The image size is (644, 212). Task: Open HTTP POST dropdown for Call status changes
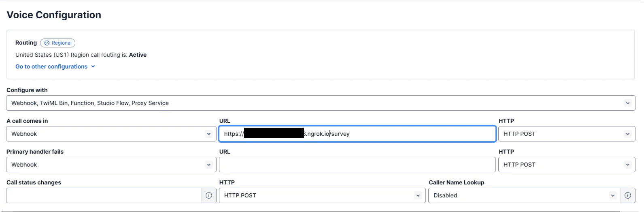(322, 195)
